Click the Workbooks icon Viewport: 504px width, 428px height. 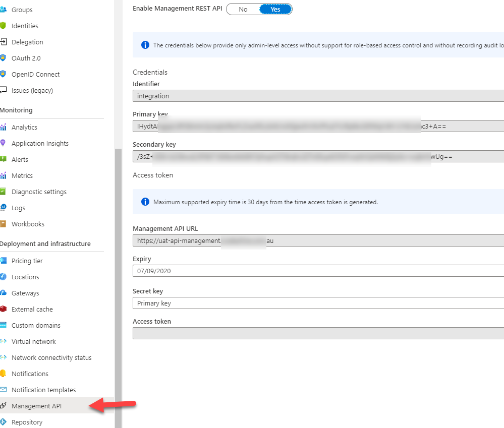point(3,224)
